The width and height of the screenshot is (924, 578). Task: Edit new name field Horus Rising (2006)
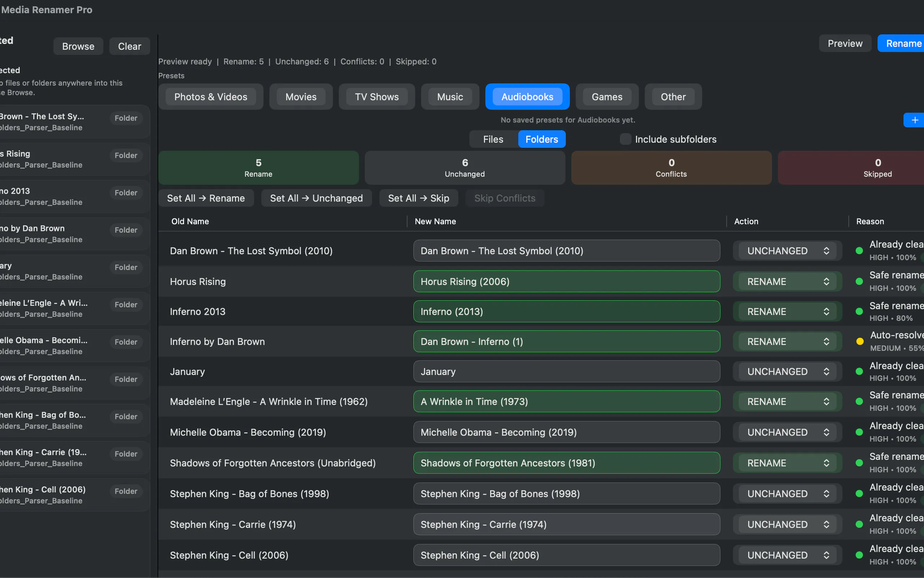coord(567,281)
